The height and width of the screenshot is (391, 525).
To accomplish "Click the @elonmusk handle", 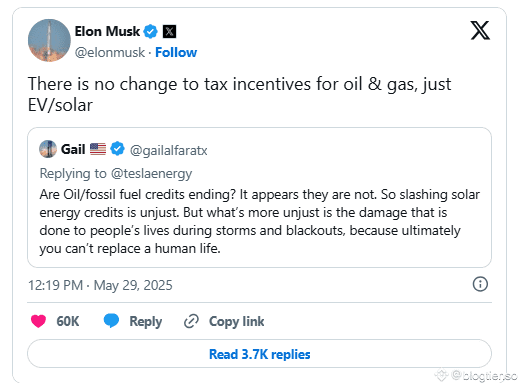I will (x=110, y=53).
